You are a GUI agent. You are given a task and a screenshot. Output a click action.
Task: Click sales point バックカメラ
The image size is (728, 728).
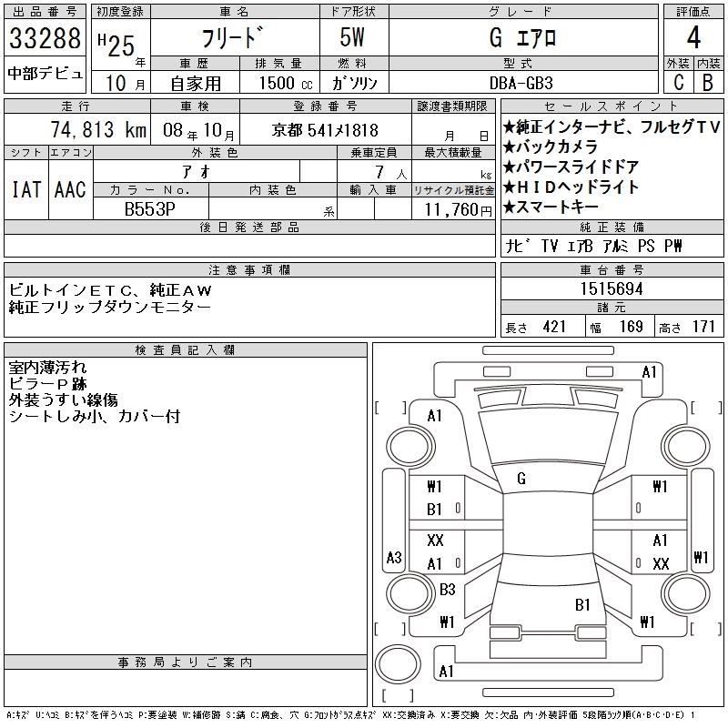point(551,147)
